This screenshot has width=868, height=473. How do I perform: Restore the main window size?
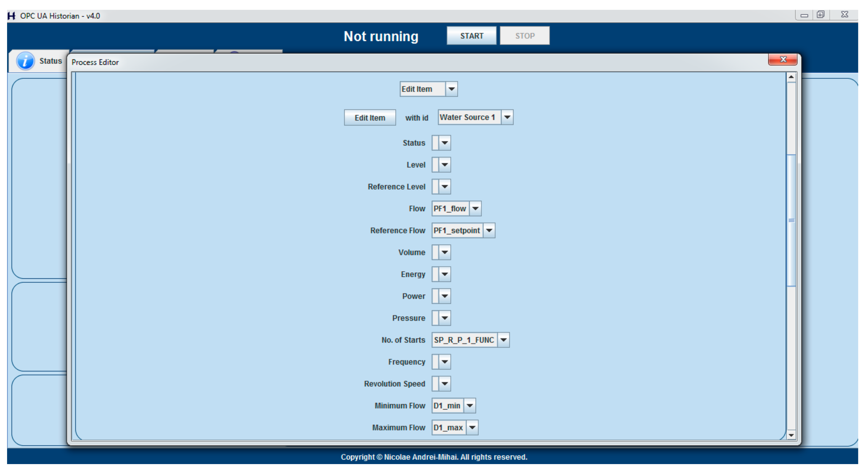[x=820, y=14]
